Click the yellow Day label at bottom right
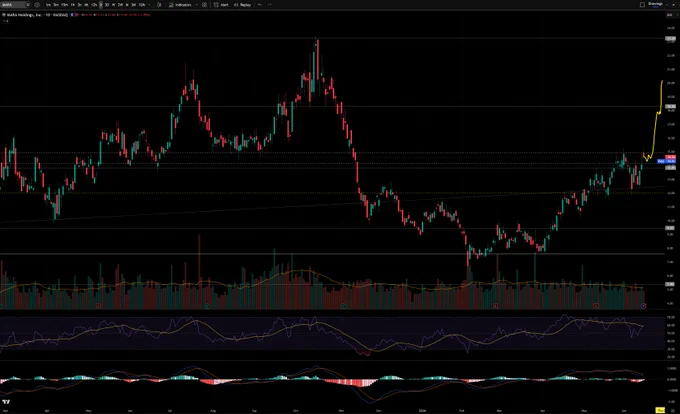Image resolution: width=680 pixels, height=414 pixels. click(x=660, y=410)
